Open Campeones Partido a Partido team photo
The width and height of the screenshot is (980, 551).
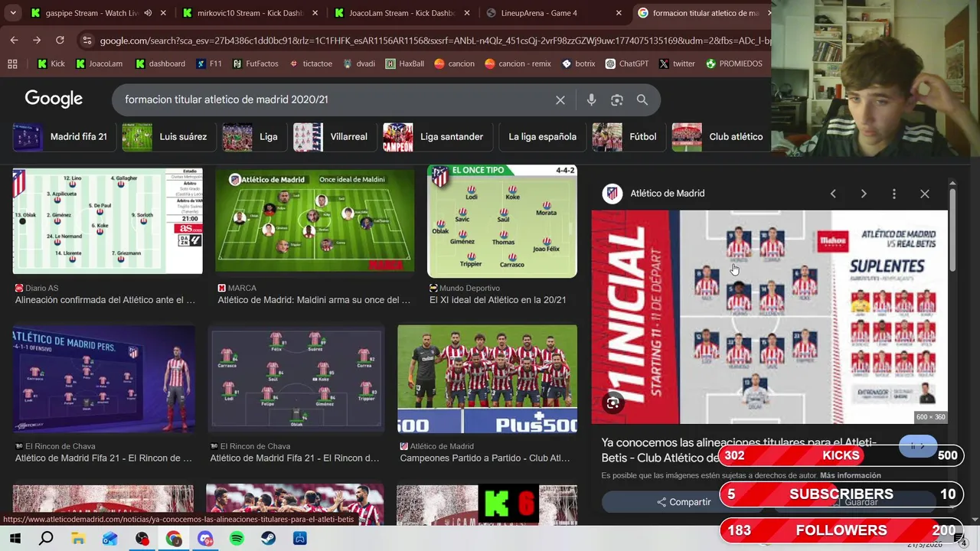(x=487, y=379)
